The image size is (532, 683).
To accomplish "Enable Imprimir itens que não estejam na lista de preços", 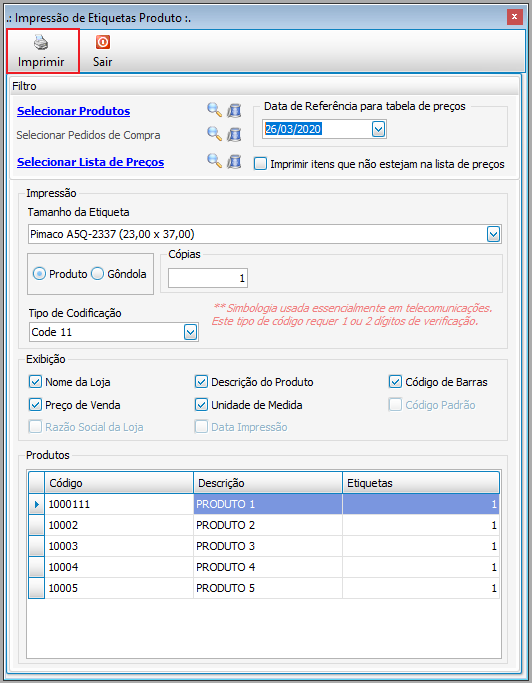I will pyautogui.click(x=261, y=164).
